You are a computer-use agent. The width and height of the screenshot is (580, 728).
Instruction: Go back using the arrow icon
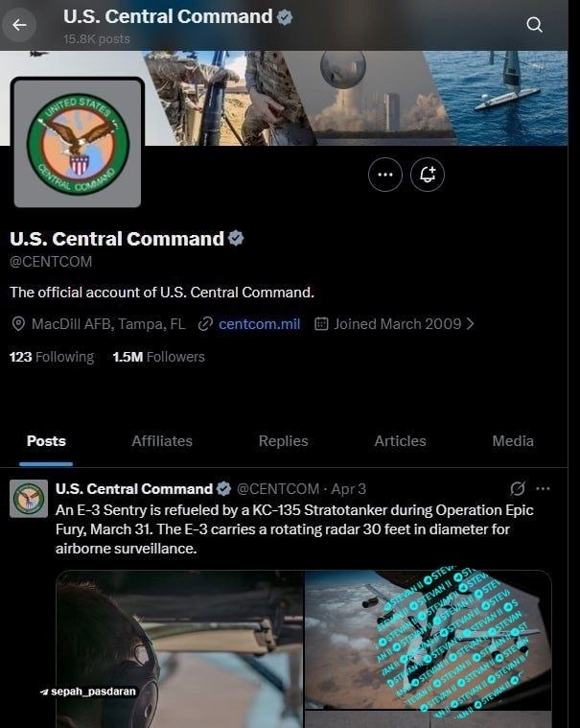click(x=19, y=25)
